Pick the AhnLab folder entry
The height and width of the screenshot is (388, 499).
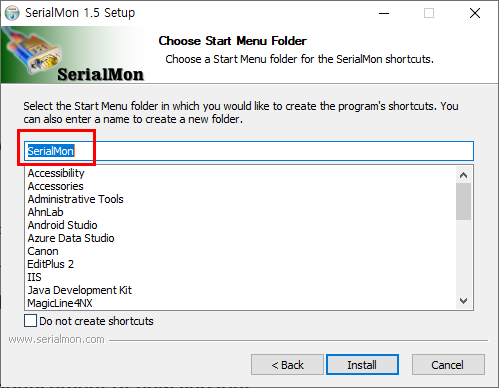(45, 212)
